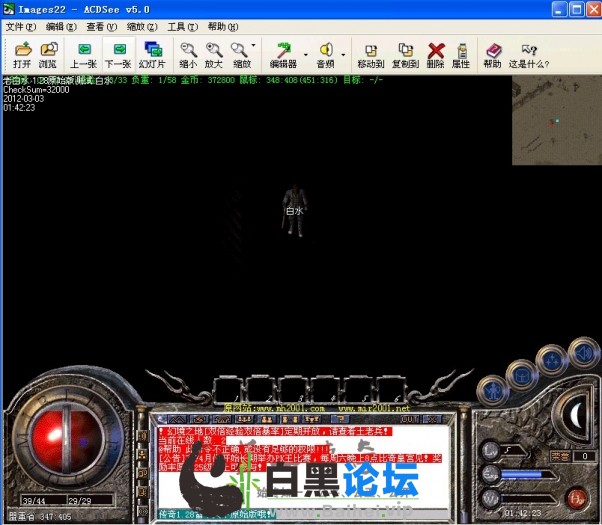Screen dimensions: 602x525
Task: Click the ACDSee title bar icon
Action: [8, 9]
